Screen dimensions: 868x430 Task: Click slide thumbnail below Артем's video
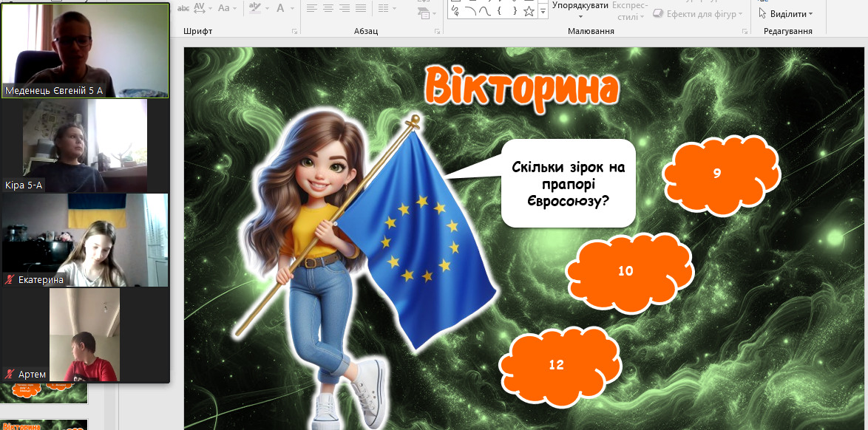pos(44,393)
